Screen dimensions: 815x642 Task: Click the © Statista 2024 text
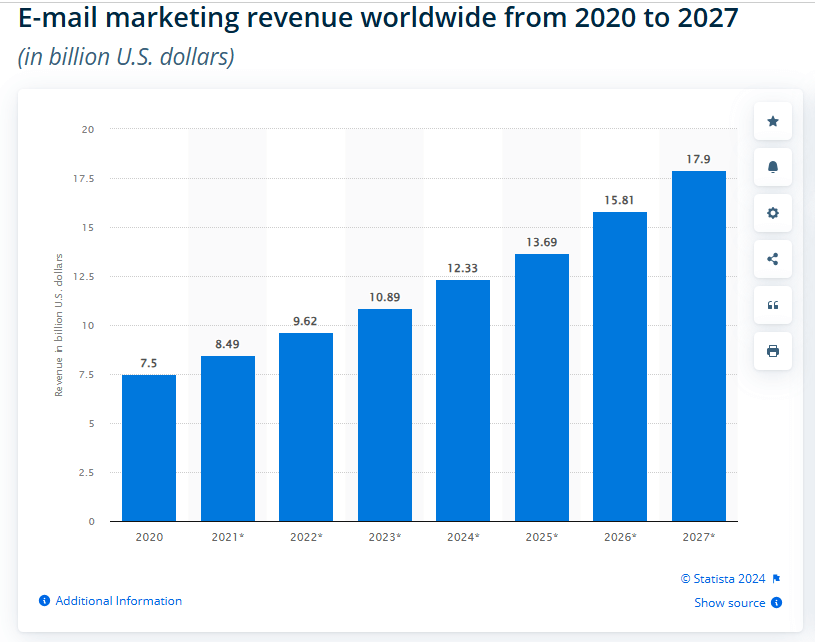coord(723,579)
